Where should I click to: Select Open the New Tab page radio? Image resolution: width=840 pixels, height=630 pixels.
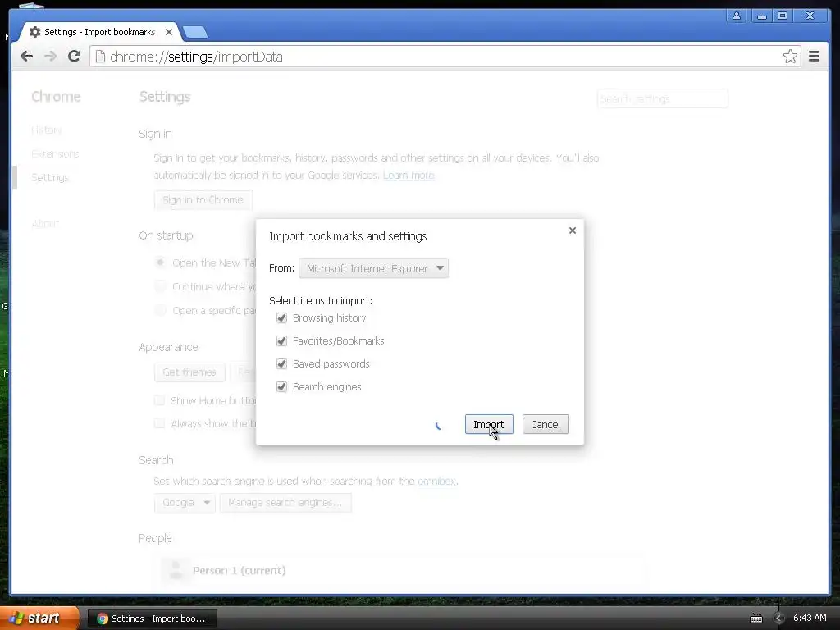pos(160,262)
